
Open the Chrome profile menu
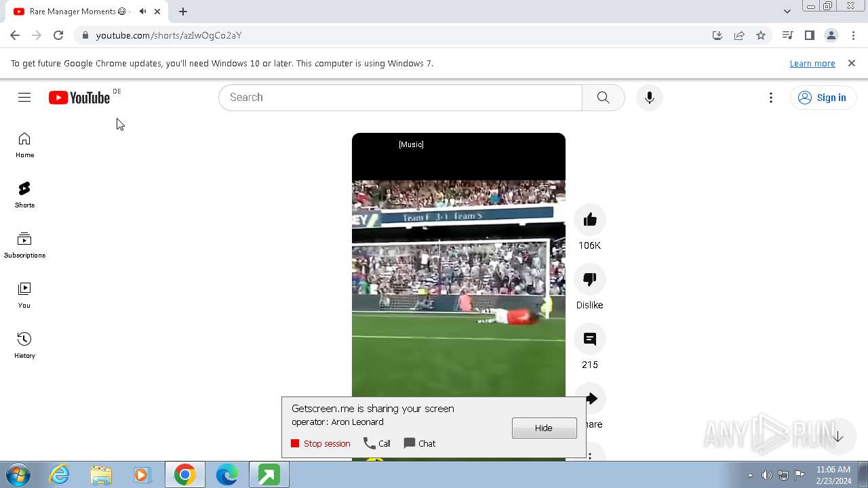point(831,35)
